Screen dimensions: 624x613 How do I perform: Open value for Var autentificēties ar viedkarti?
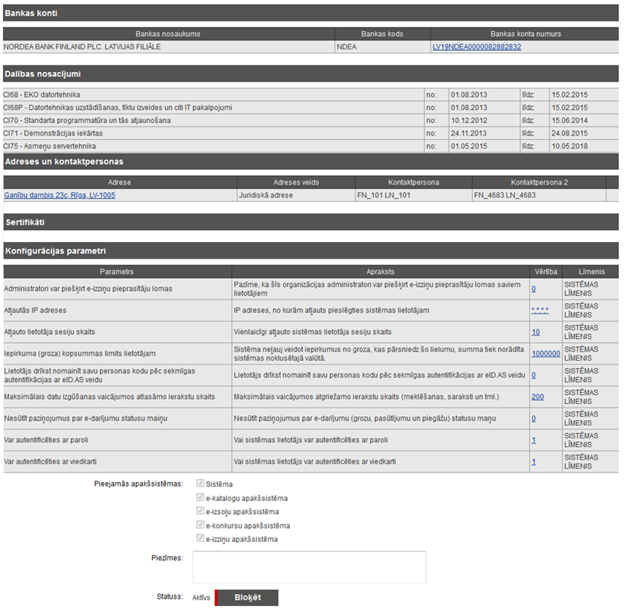point(534,461)
